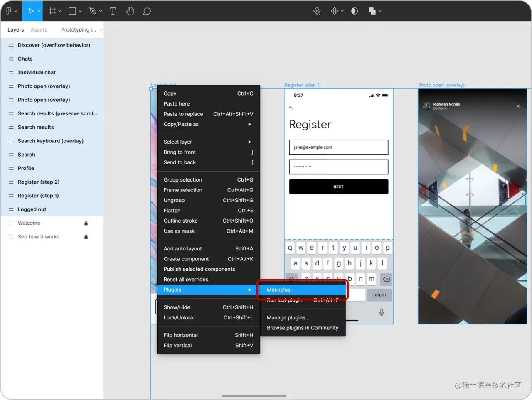Select the Search keyboard (overlay) layer
This screenshot has width=532, height=400.
click(52, 141)
